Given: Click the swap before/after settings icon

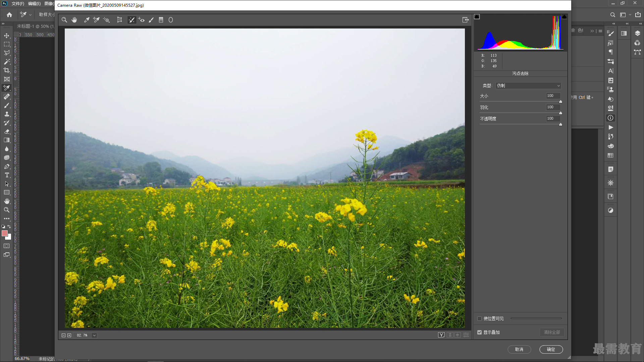Looking at the screenshot, I should [450, 335].
